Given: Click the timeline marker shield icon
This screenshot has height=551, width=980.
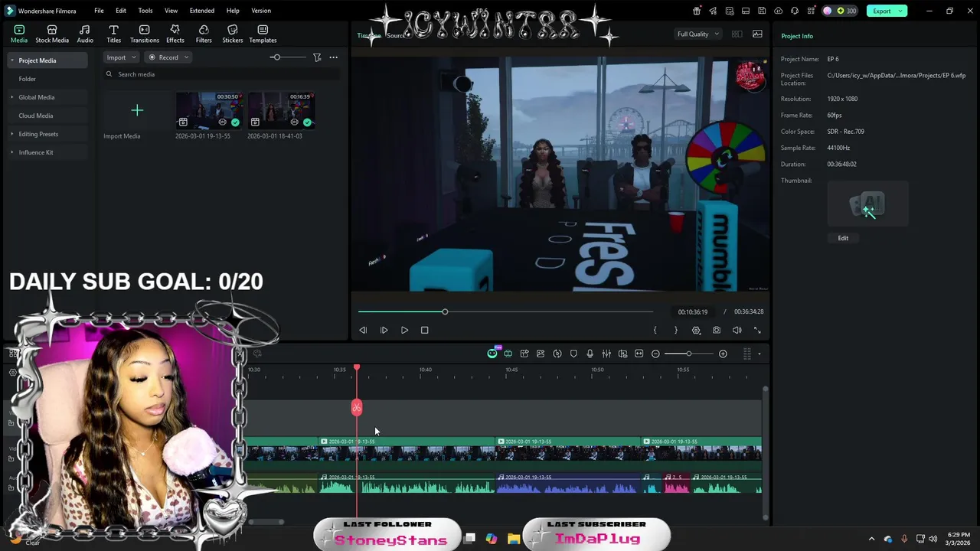Looking at the screenshot, I should [573, 354].
